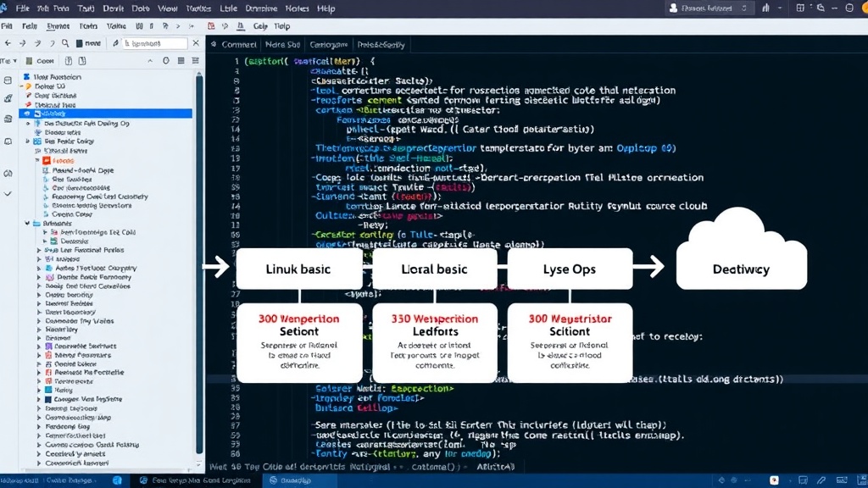Click the pencil icon in the bottom-right status bar
Screen dimensions: 868x488
(x=821, y=480)
